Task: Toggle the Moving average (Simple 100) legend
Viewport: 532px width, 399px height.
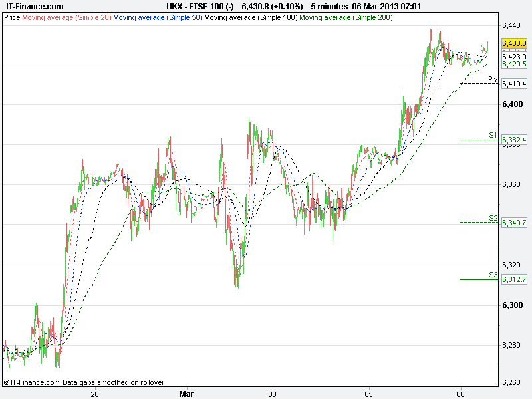Action: tap(251, 17)
